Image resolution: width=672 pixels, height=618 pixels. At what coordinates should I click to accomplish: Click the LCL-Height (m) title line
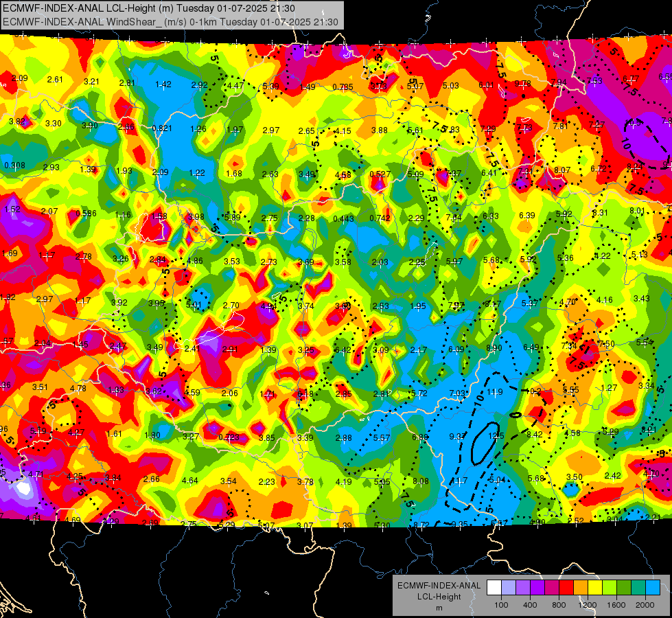tap(148, 8)
